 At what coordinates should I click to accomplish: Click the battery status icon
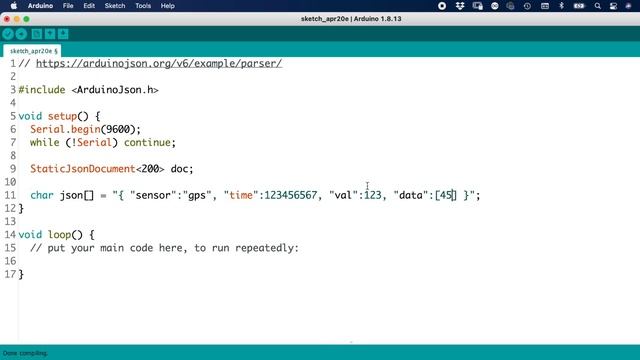coord(579,6)
